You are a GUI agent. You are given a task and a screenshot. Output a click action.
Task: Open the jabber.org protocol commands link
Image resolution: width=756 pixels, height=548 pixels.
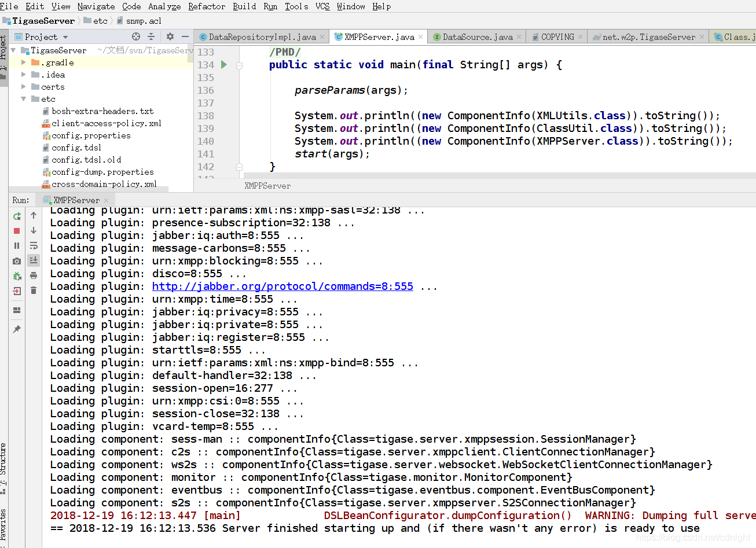tap(282, 286)
